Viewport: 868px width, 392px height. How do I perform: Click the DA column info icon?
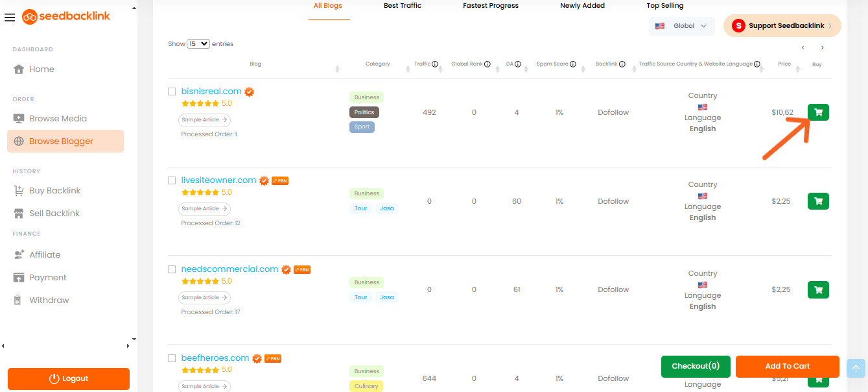[518, 64]
